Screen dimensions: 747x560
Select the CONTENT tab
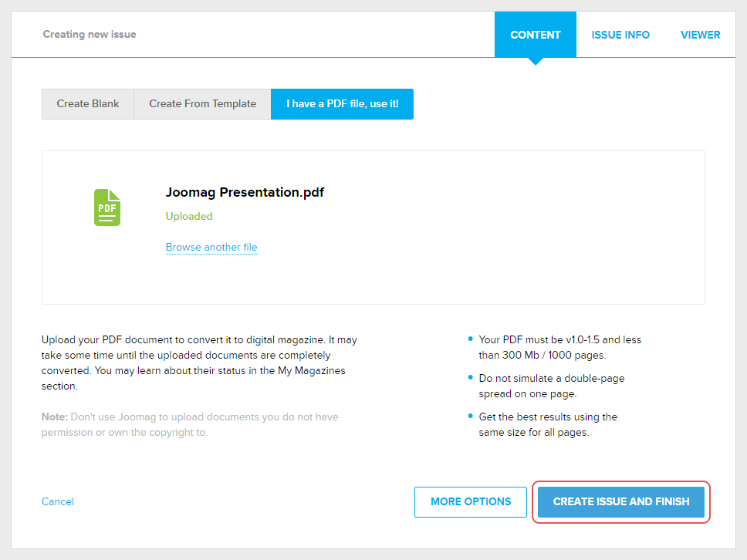pyautogui.click(x=536, y=35)
